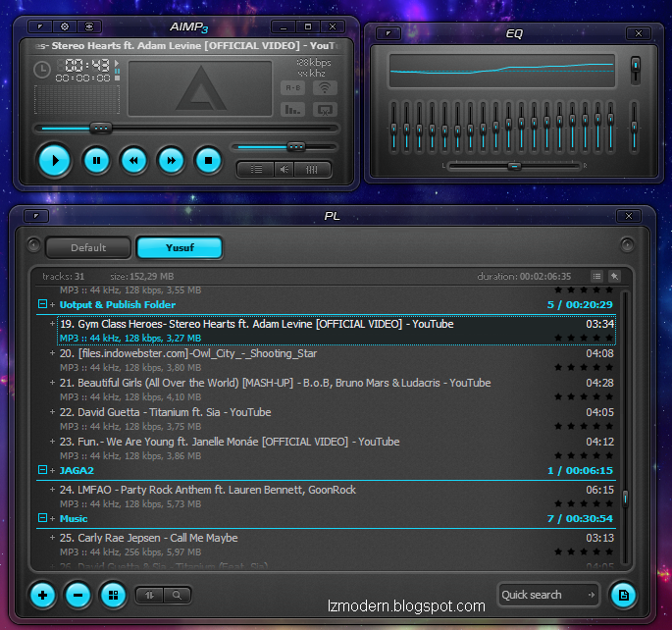Click the playlist vertical scrollbar thumb
The width and height of the screenshot is (672, 630).
click(x=625, y=499)
